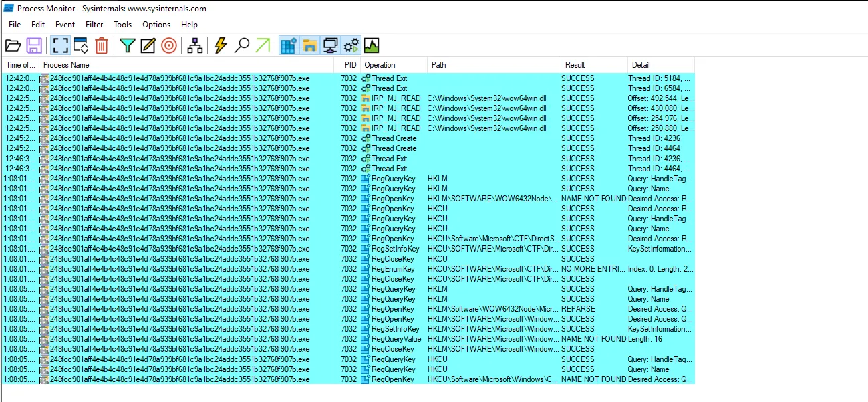Open the Event menu
The image size is (868, 402).
coord(65,25)
